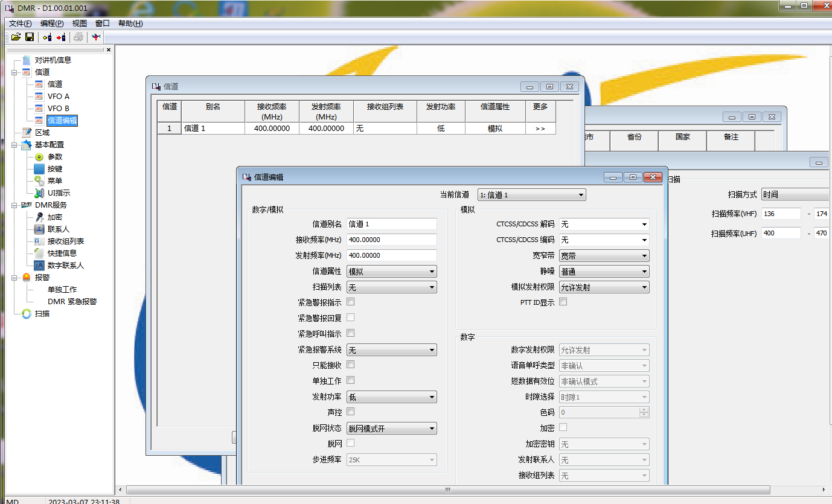Click the 接收频率(MHz) input field

[391, 240]
